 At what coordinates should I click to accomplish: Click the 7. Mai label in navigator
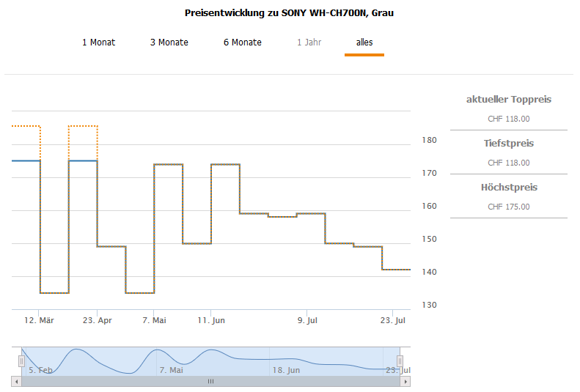[x=171, y=370]
